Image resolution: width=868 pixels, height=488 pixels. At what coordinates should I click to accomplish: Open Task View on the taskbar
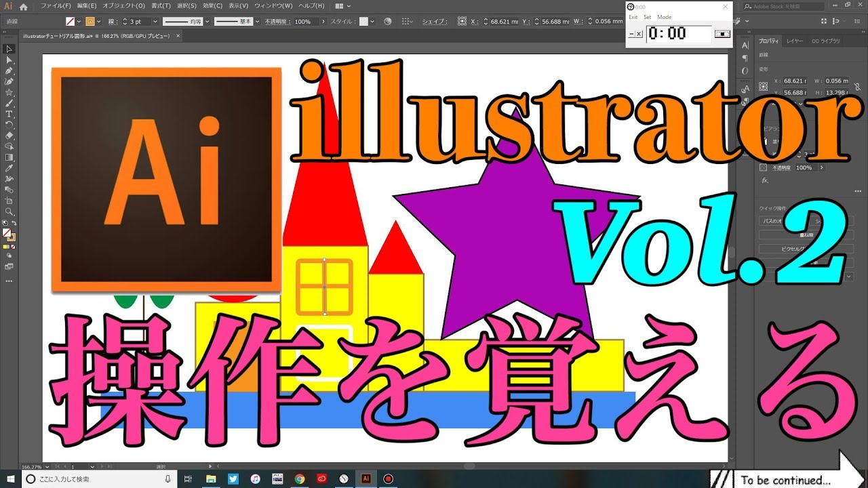click(189, 479)
